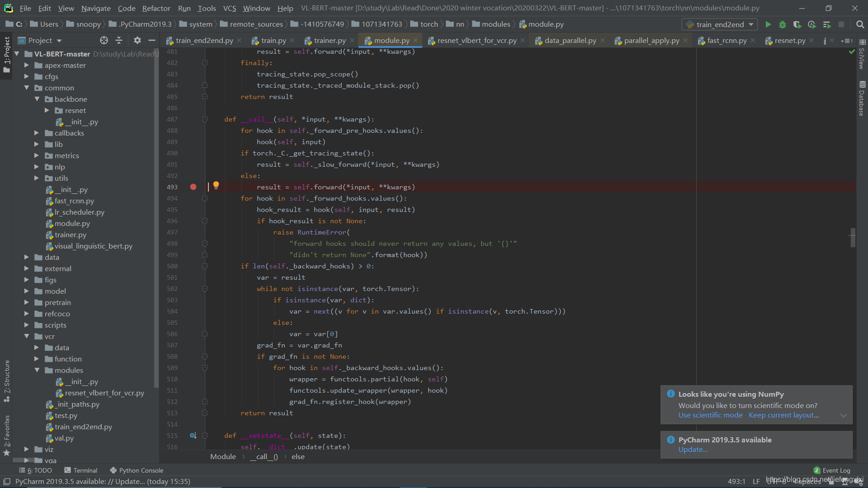Fold the for loop at line 494
Screen dimensions: 868x488
point(205,198)
